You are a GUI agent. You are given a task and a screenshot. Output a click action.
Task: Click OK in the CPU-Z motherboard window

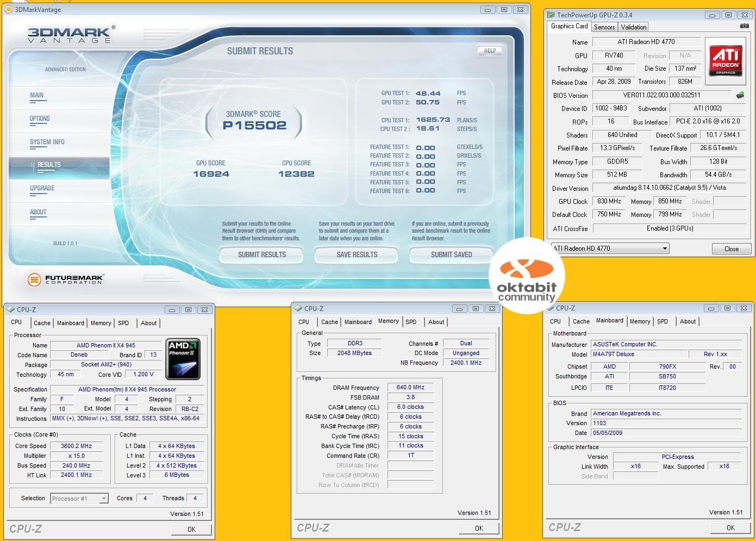[730, 527]
